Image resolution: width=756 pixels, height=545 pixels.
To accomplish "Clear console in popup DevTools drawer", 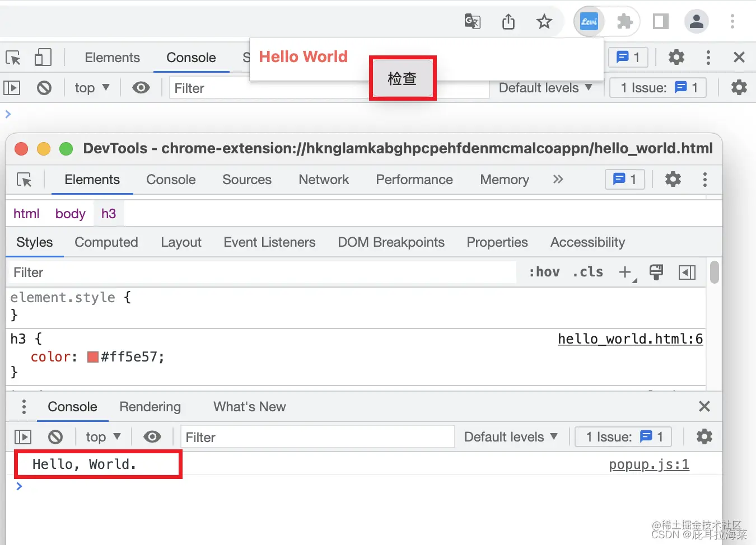I will tap(55, 437).
